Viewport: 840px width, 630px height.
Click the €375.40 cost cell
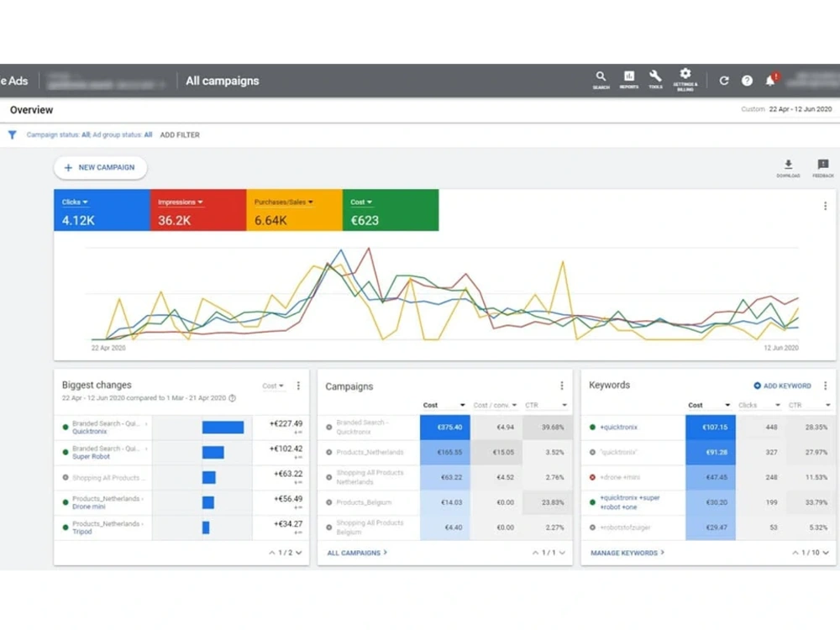click(445, 428)
